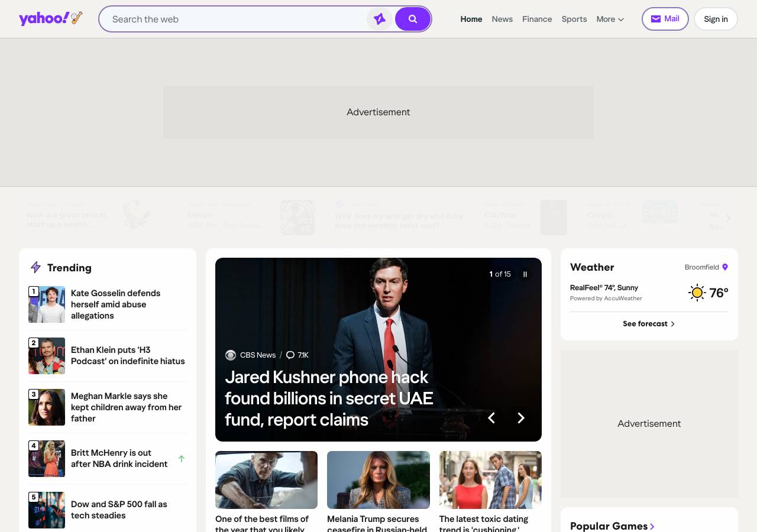Screen dimensions: 757x532
Task: Advance to next carousel story
Action: [x=521, y=418]
